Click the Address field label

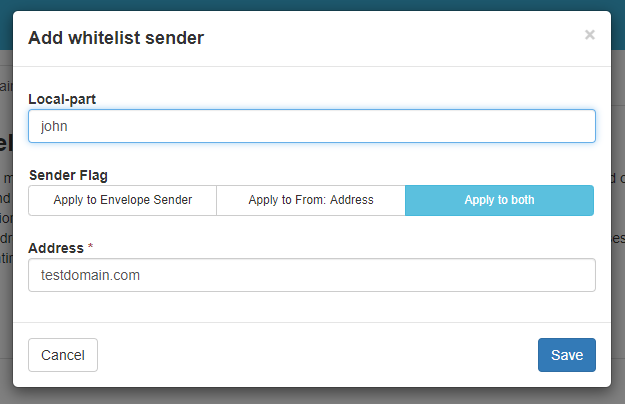tap(55, 247)
